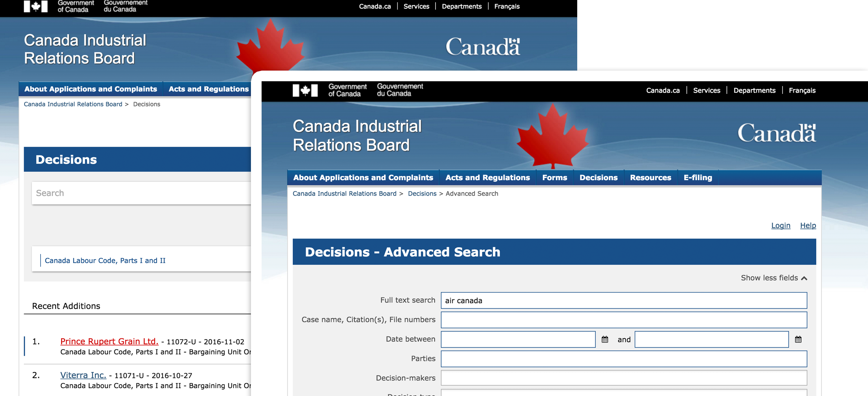Open the start date calendar picker
Screen dimensions: 868x396
605,339
